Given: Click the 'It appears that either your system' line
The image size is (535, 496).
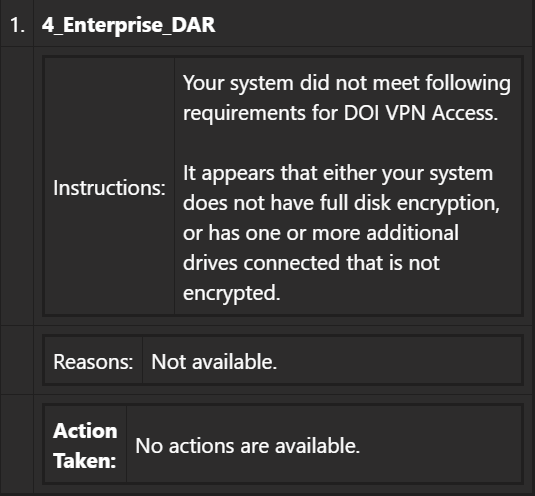Looking at the screenshot, I should [x=338, y=173].
